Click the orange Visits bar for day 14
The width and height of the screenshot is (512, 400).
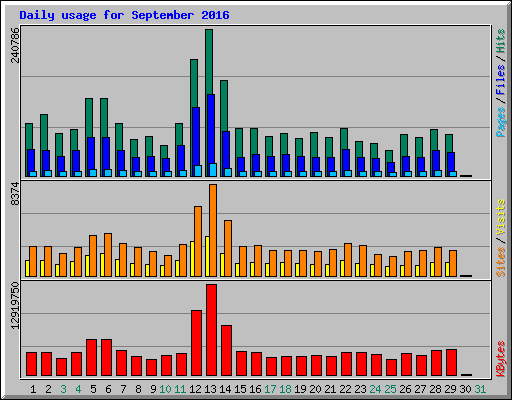point(228,248)
